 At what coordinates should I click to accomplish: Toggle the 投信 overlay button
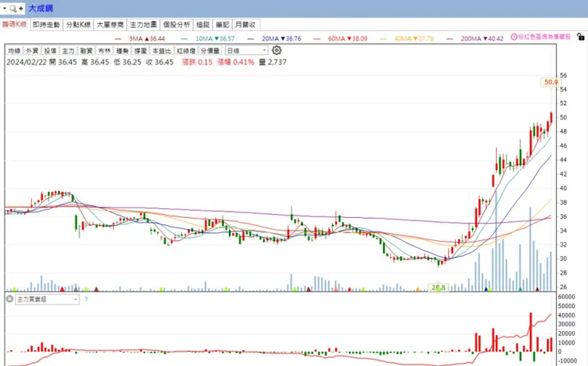(x=50, y=51)
